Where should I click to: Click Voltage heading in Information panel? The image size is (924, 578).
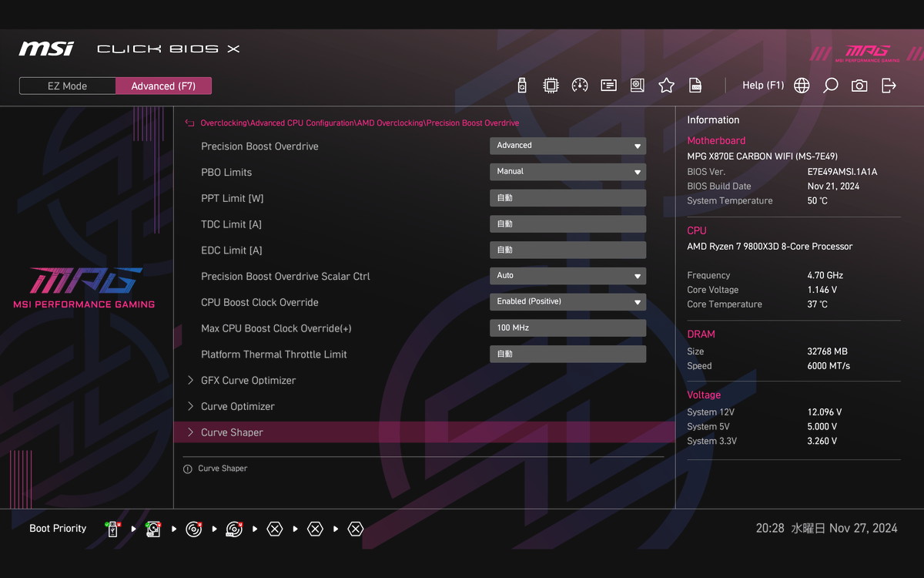[704, 395]
